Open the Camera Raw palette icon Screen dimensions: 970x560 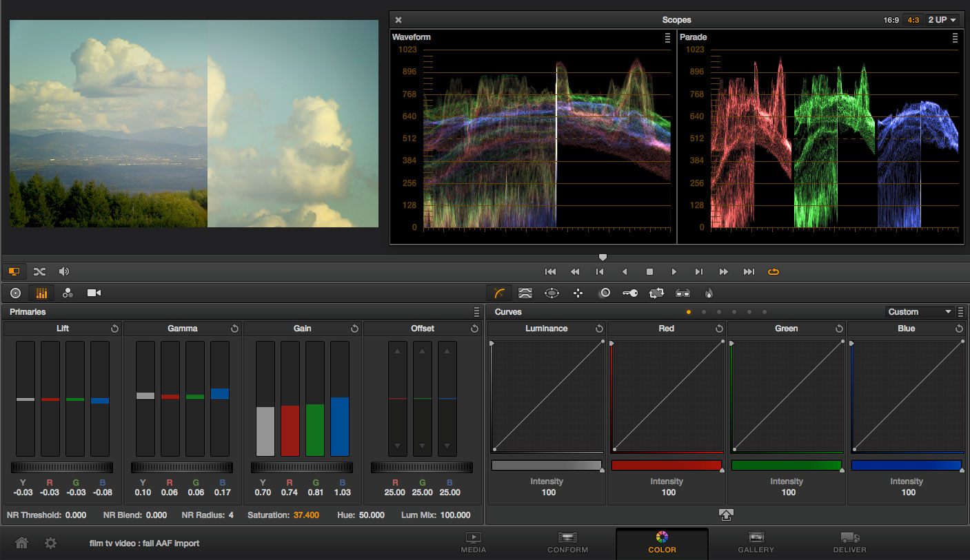94,293
